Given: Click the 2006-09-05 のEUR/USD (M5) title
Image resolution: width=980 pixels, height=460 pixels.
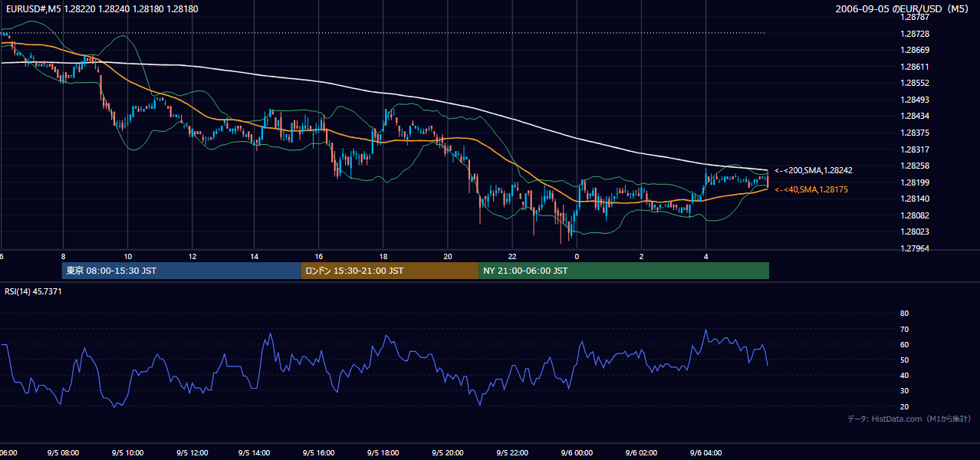Looking at the screenshot, I should 903,8.
